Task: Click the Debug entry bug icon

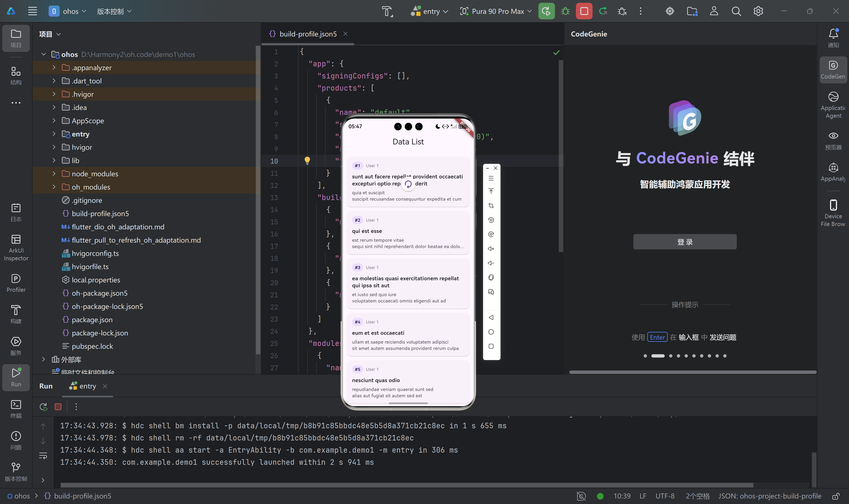Action: (x=565, y=11)
